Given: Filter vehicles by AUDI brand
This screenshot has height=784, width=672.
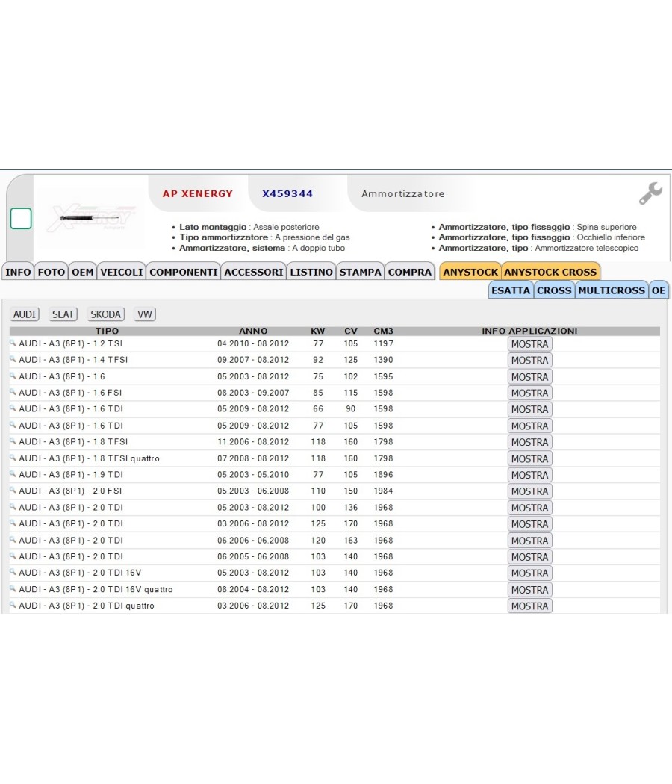Looking at the screenshot, I should tap(25, 314).
